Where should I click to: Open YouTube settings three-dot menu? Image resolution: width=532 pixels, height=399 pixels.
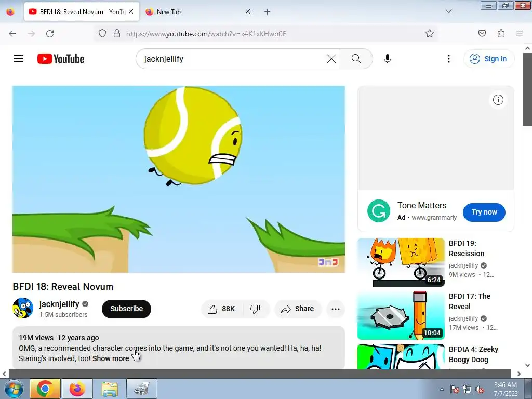coord(448,59)
